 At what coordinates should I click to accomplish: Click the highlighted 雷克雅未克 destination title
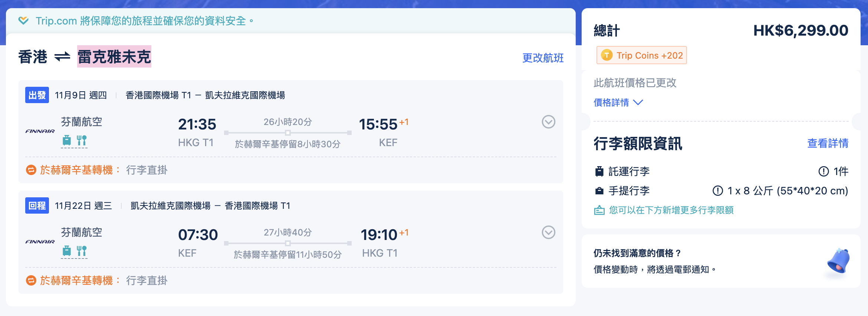pos(114,57)
